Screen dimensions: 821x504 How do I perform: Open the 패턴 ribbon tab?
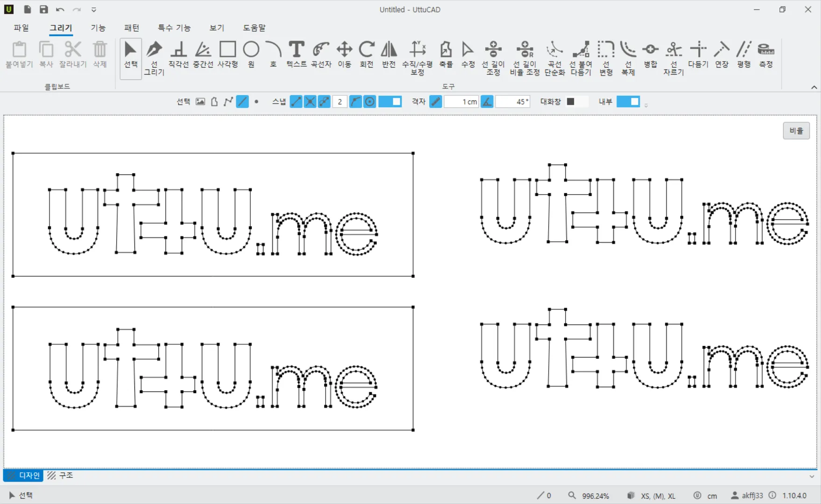[132, 28]
